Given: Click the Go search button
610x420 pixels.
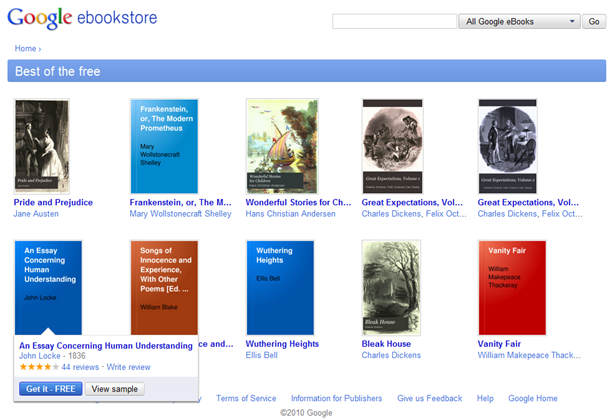Looking at the screenshot, I should click(x=594, y=21).
